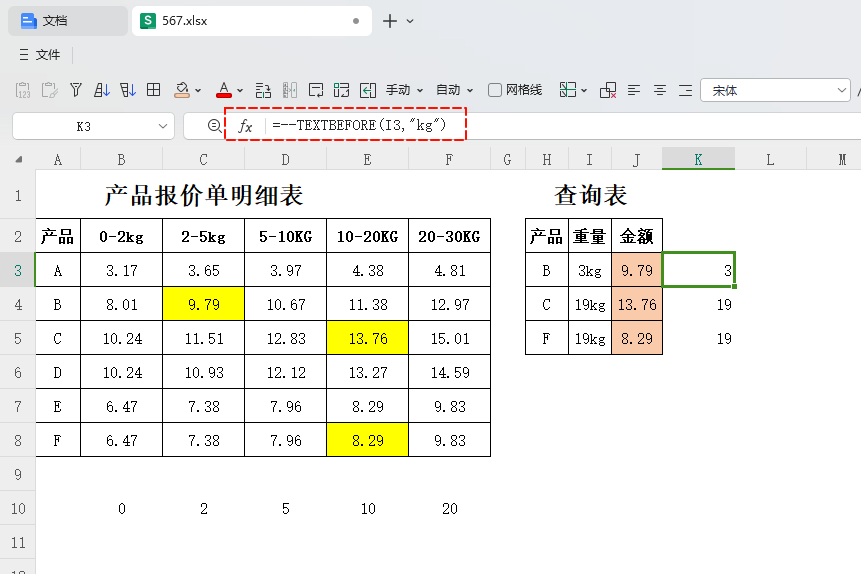Image resolution: width=861 pixels, height=574 pixels.
Task: Open the 手动 dropdown
Action: pos(404,90)
